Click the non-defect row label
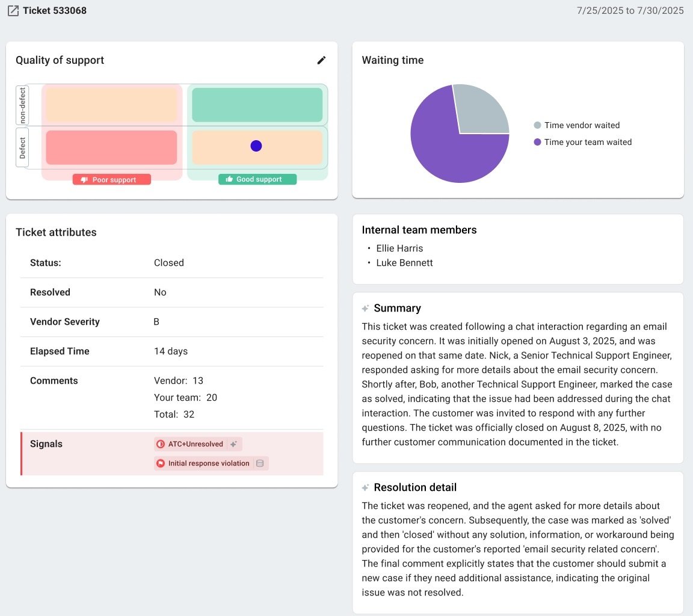693x616 pixels. coord(23,105)
